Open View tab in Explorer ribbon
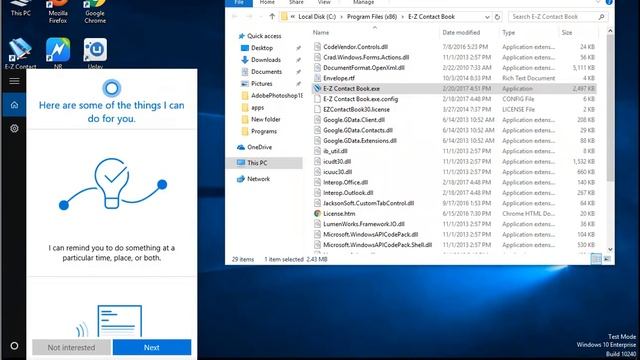 [324, 2]
